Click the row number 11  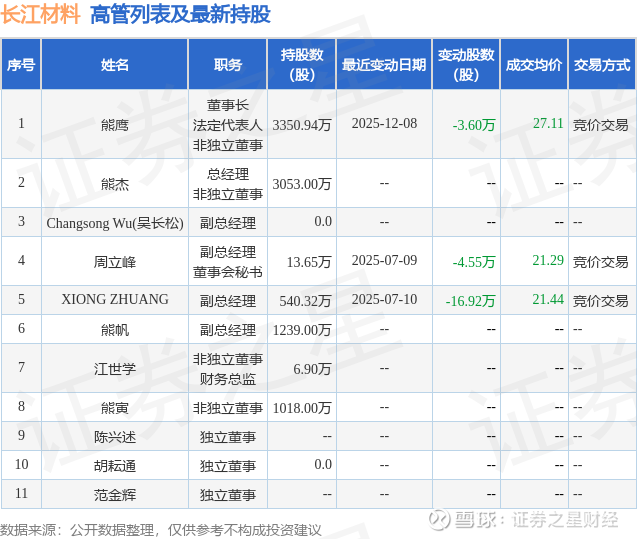point(22,493)
